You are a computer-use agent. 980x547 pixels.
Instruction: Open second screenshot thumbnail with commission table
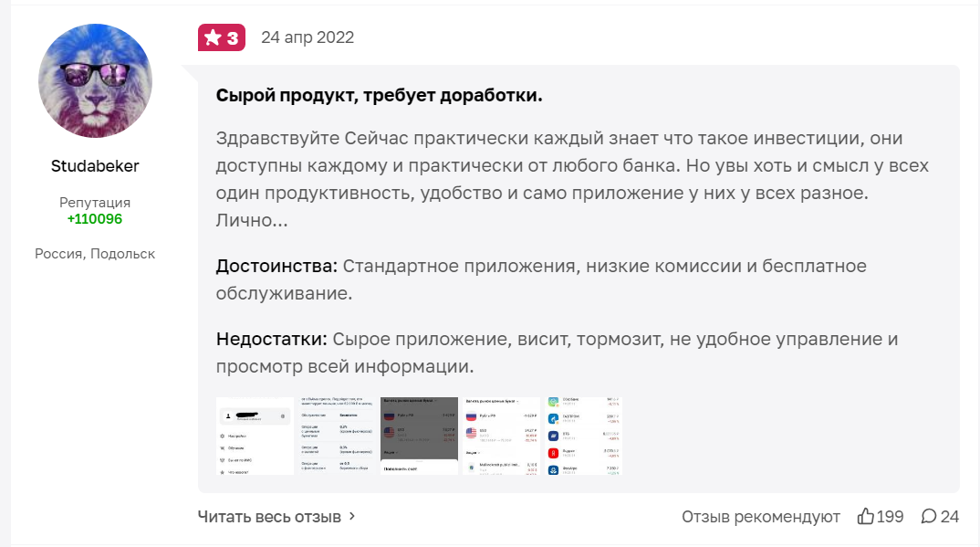pos(337,436)
